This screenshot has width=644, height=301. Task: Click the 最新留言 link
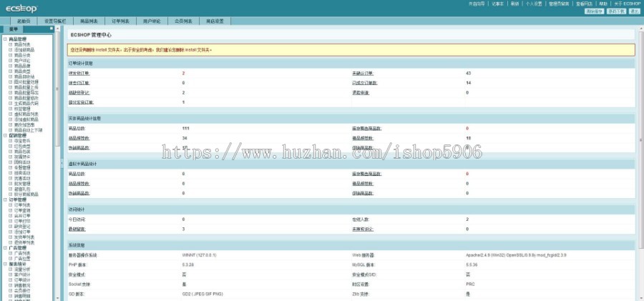[x=77, y=229]
